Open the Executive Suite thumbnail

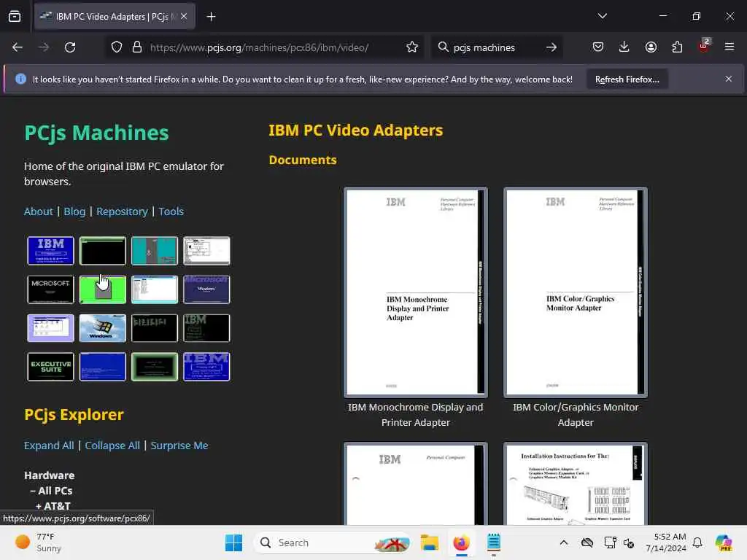50,366
